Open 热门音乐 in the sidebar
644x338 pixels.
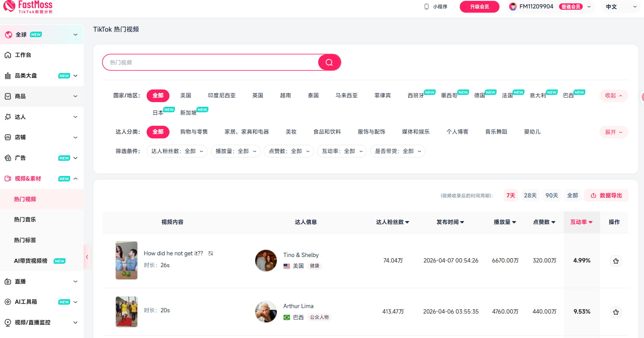pyautogui.click(x=25, y=219)
